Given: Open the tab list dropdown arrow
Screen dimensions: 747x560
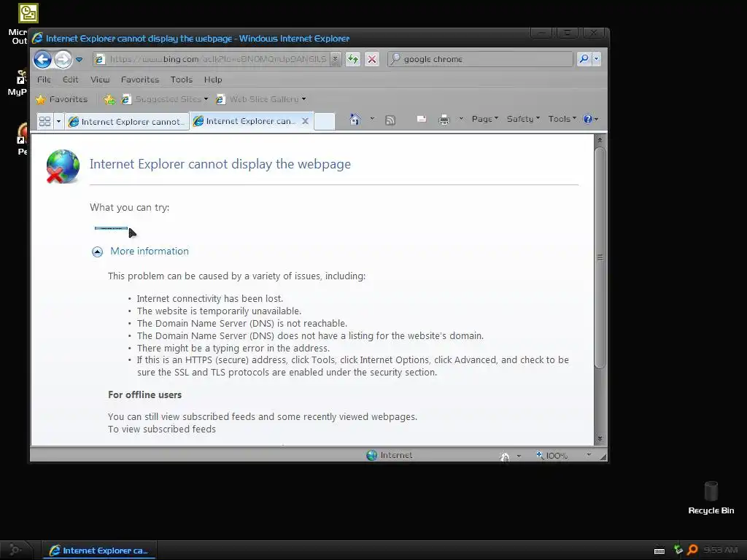Looking at the screenshot, I should point(58,122).
